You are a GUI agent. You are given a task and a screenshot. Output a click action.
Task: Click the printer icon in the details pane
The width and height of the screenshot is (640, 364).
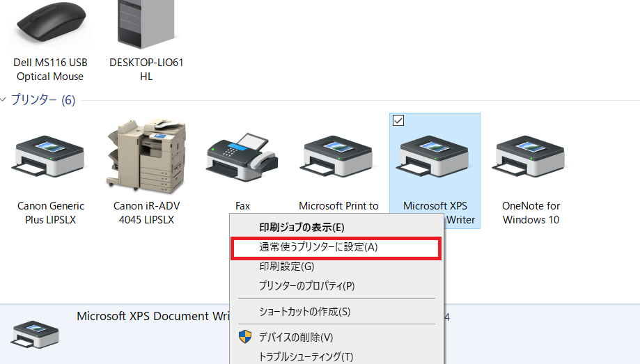click(35, 335)
